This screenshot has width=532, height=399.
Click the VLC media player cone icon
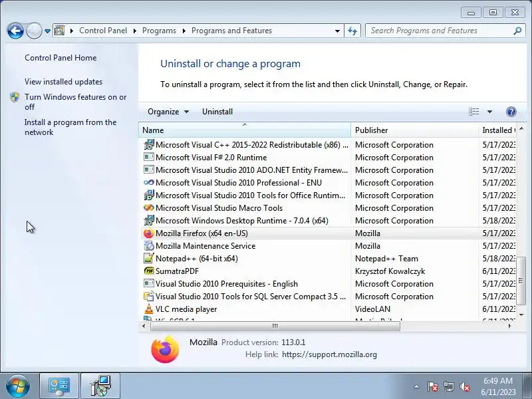coord(148,309)
